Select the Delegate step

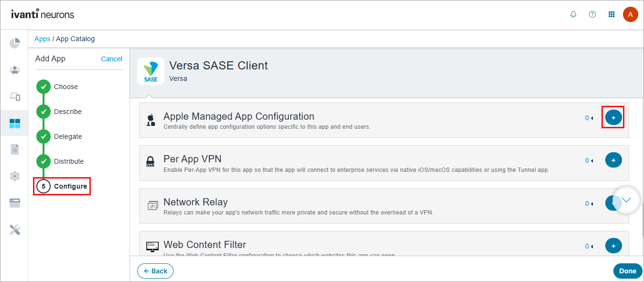tap(59, 136)
